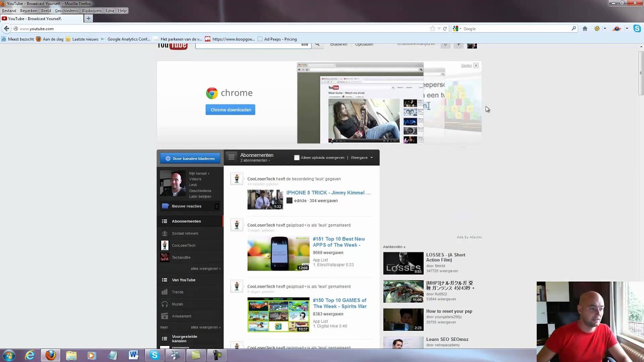Expand 'alles weergeven' under subscriptions

pyautogui.click(x=206, y=268)
